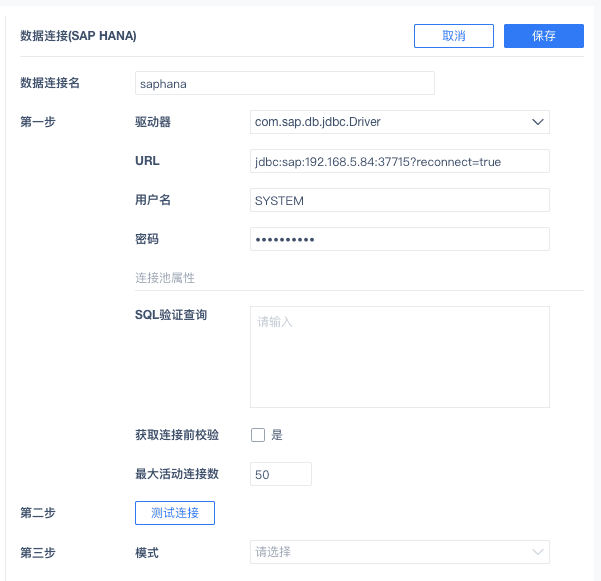Screen dimensions: 601x581
Task: Click the 第一步 step label
Action: pos(38,122)
